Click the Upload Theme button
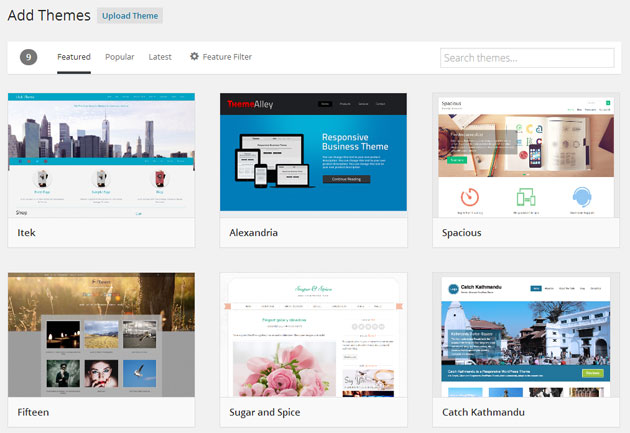Image resolution: width=630 pixels, height=433 pixels. pyautogui.click(x=130, y=16)
